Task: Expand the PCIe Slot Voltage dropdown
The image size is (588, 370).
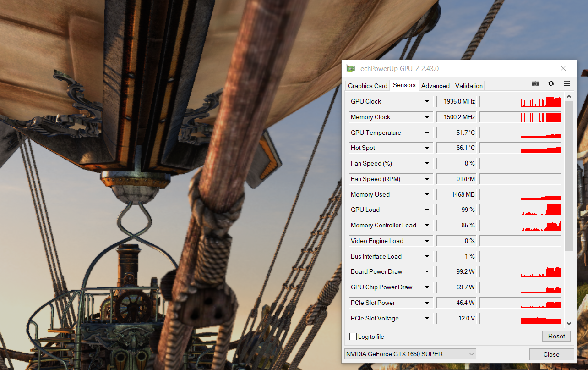Action: point(427,318)
